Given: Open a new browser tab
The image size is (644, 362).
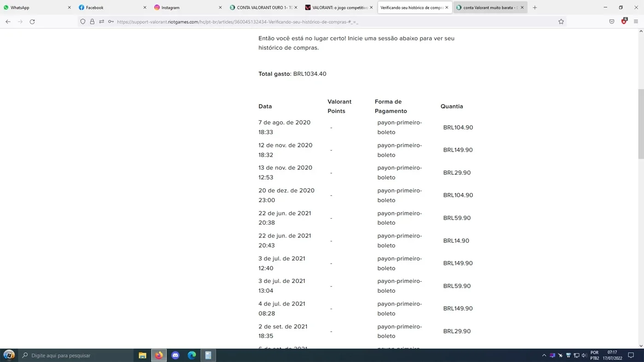Looking at the screenshot, I should [535, 7].
